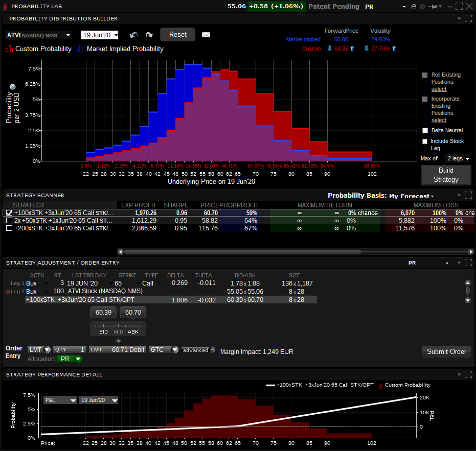Click the blue down arrow beside Custom 64.26
Screen dimensions: 476x451
(x=330, y=49)
